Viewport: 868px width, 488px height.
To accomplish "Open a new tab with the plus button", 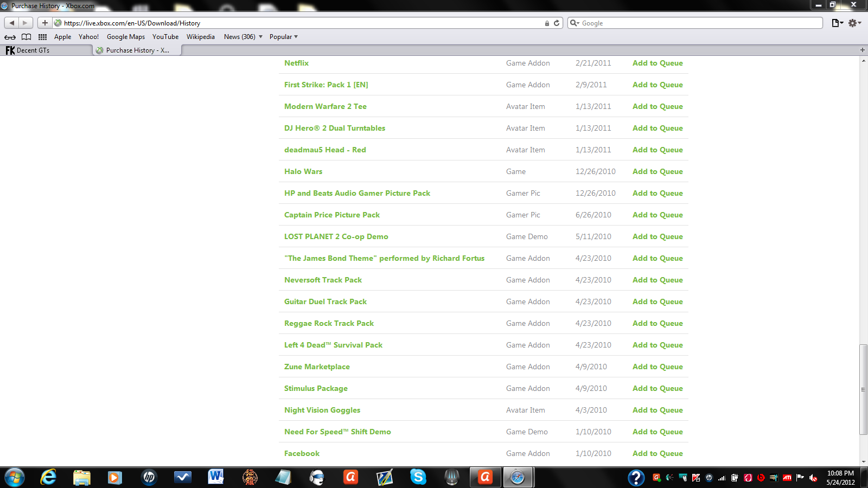I will coord(862,50).
